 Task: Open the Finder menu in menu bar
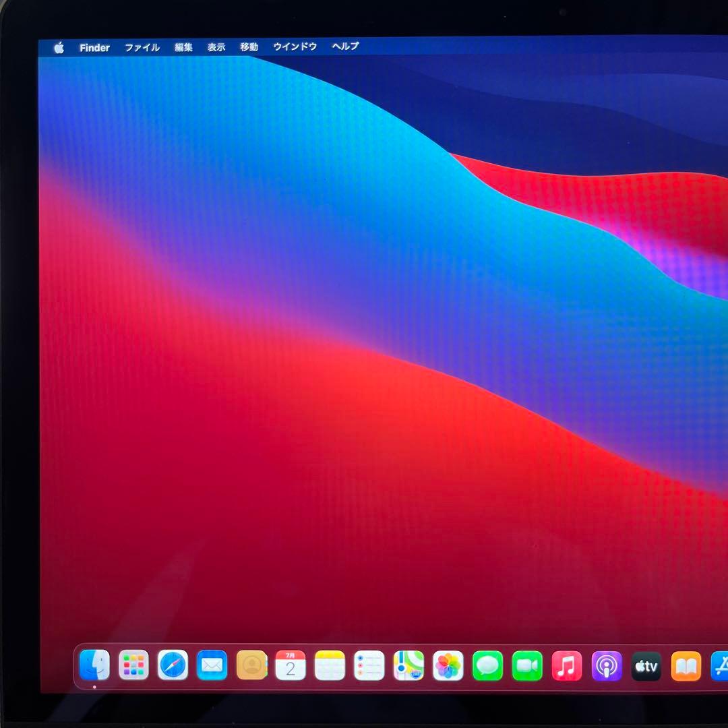[95, 48]
